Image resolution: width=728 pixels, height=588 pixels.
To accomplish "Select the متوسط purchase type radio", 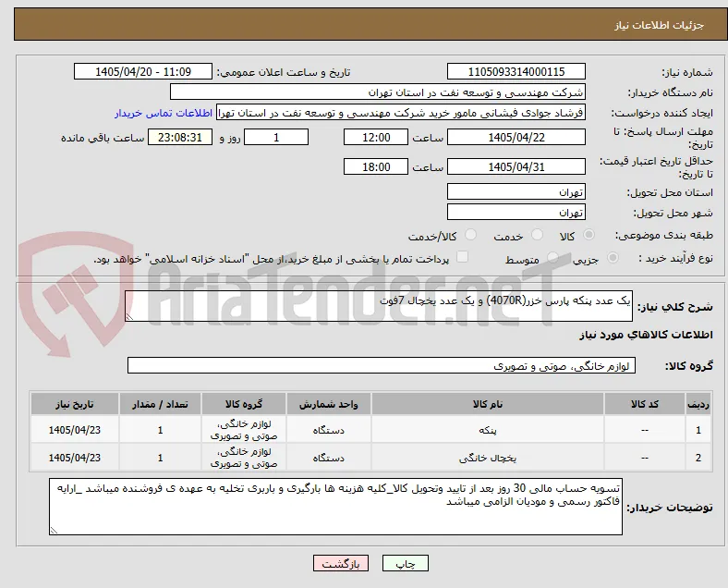I will (552, 258).
